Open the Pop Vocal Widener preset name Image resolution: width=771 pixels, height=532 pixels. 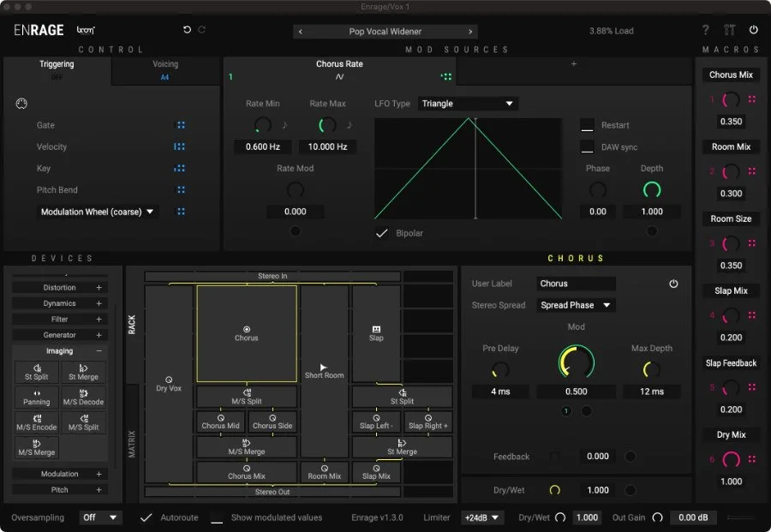pyautogui.click(x=385, y=32)
